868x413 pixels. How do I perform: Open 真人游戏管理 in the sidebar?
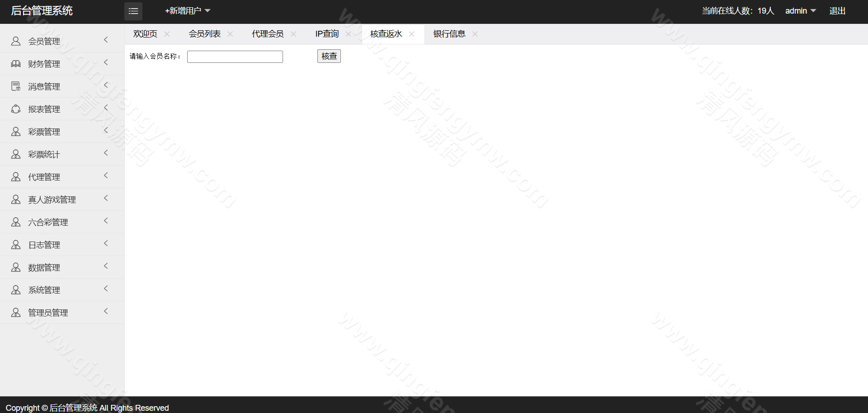point(52,199)
